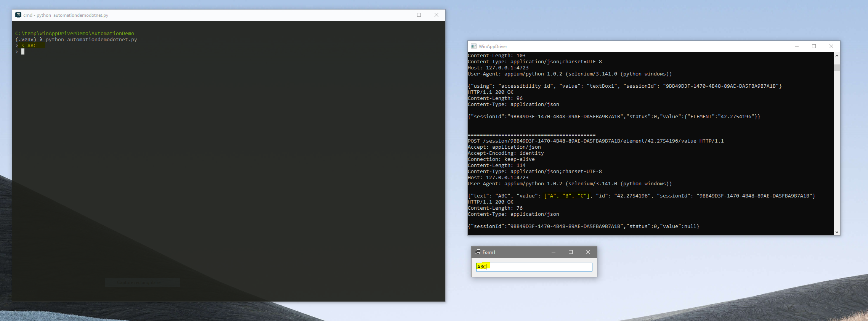Click the WinAppDriver scrollbar down arrow

click(837, 232)
